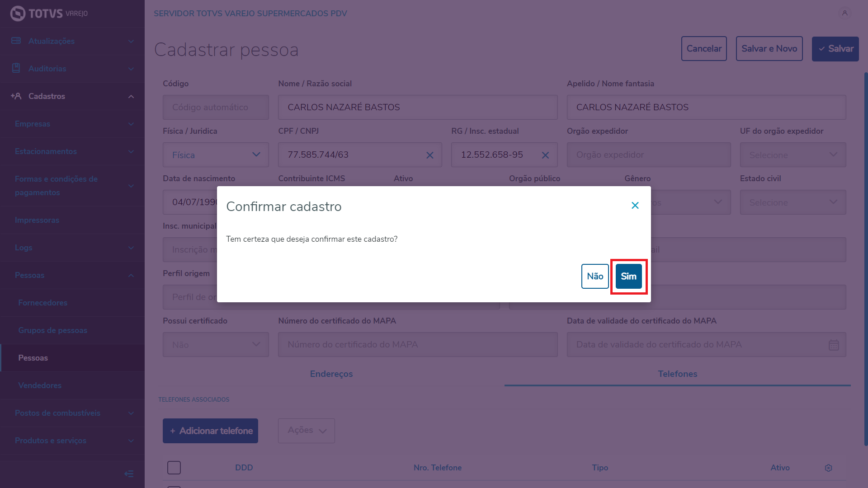Image resolution: width=868 pixels, height=488 pixels.
Task: Select all phones header checkbox
Action: pos(174,468)
